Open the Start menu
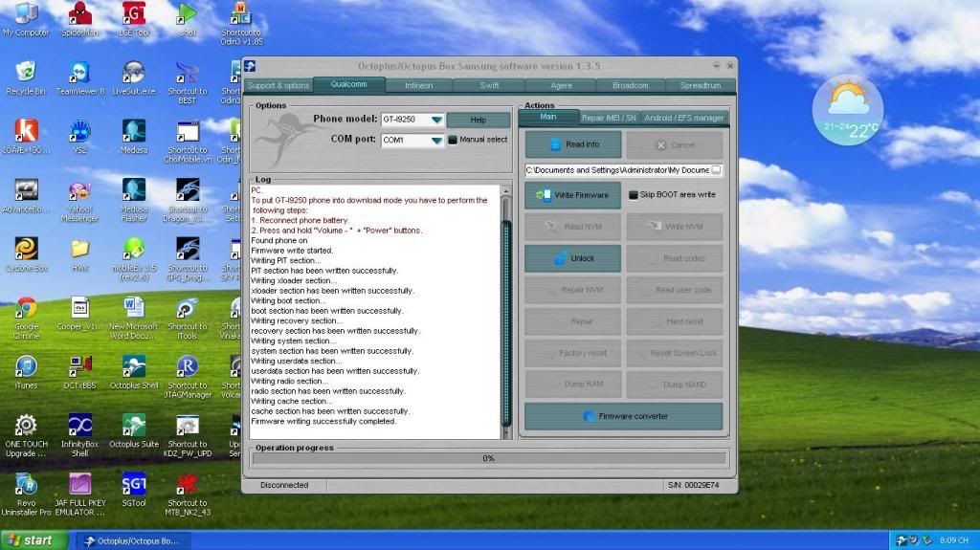The width and height of the screenshot is (980, 550). (x=34, y=540)
